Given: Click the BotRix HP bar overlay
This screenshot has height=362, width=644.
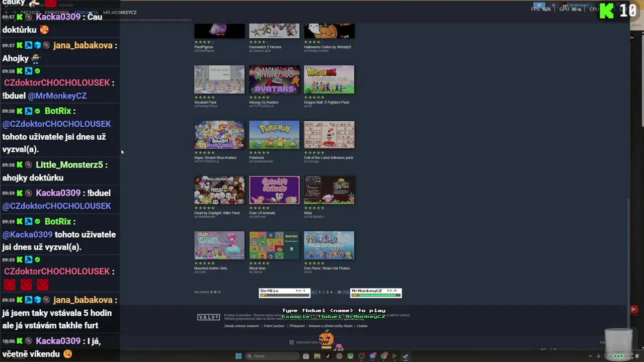Looking at the screenshot, I should pyautogui.click(x=285, y=293).
